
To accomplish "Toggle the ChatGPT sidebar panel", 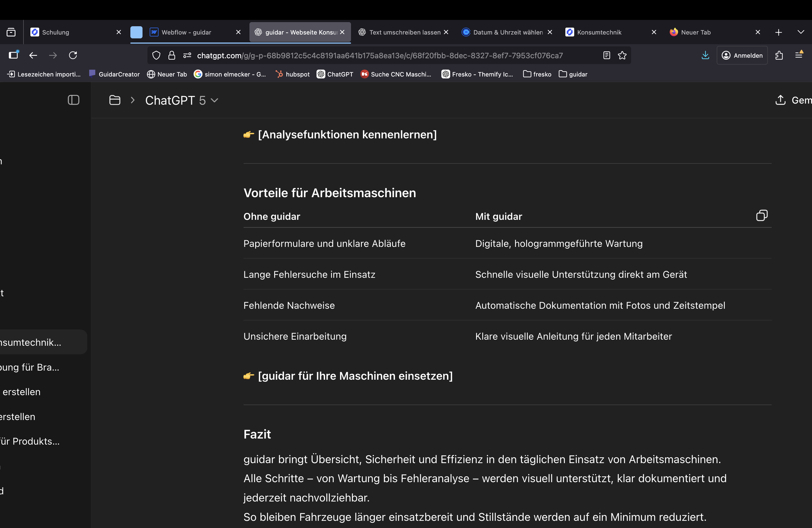I will coord(73,100).
